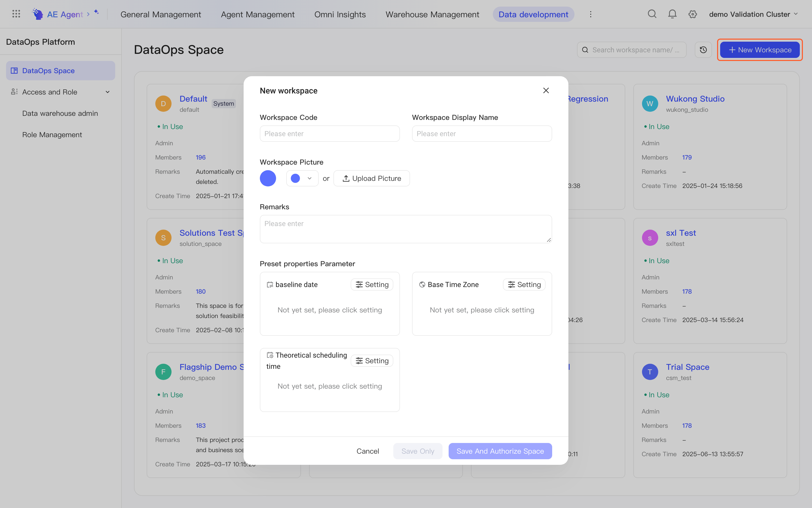Click the large workspace picture preview circle
This screenshot has width=812, height=508.
268,178
